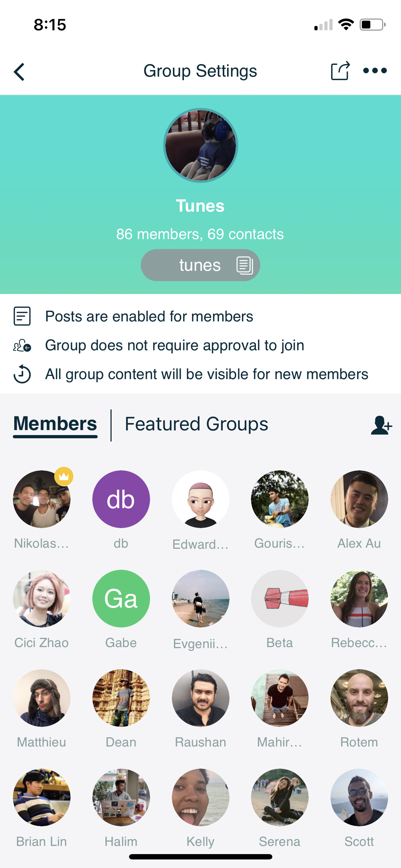Switch to the Featured Groups tab

click(x=196, y=424)
